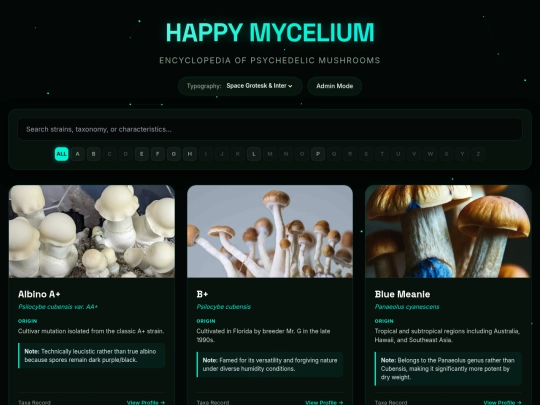Image resolution: width=540 pixels, height=405 pixels.
Task: Filter strains by letter F
Action: coord(157,154)
